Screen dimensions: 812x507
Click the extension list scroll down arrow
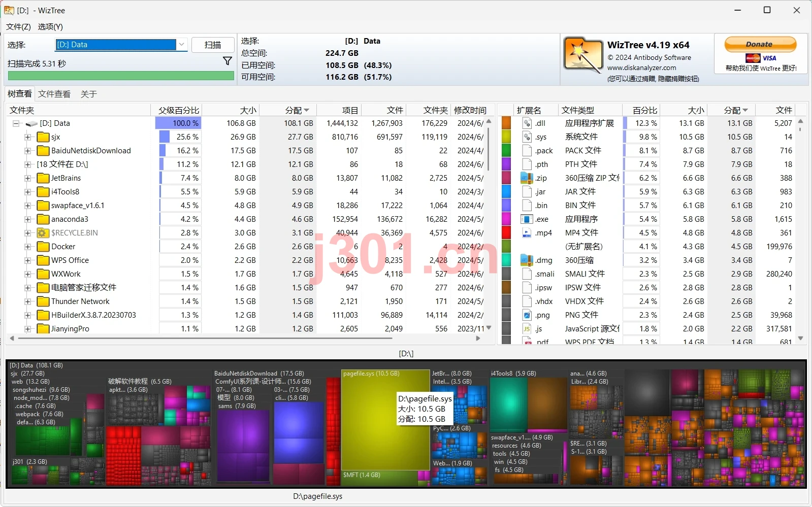pyautogui.click(x=801, y=339)
